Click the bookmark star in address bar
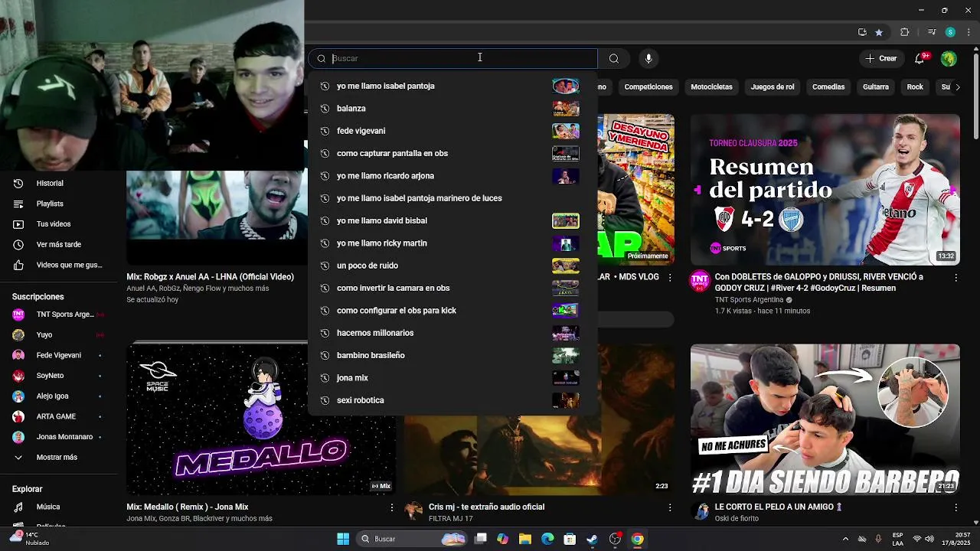This screenshot has width=980, height=551. pyautogui.click(x=879, y=32)
